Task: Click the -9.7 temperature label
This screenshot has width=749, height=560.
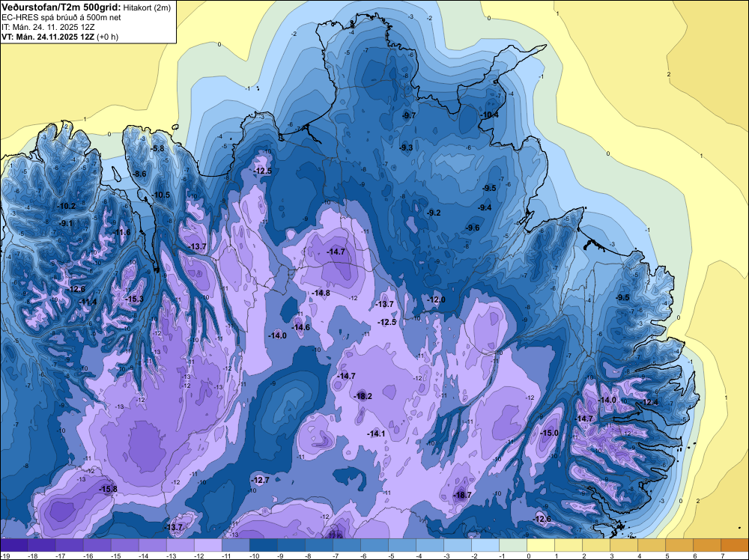Action: point(408,115)
